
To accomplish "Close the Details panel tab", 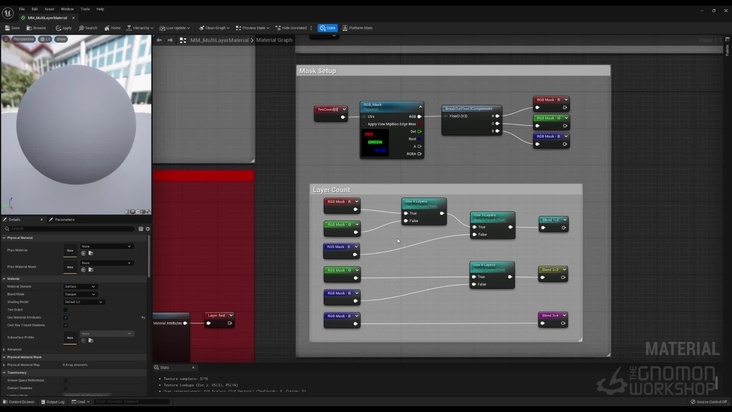I will tap(42, 219).
